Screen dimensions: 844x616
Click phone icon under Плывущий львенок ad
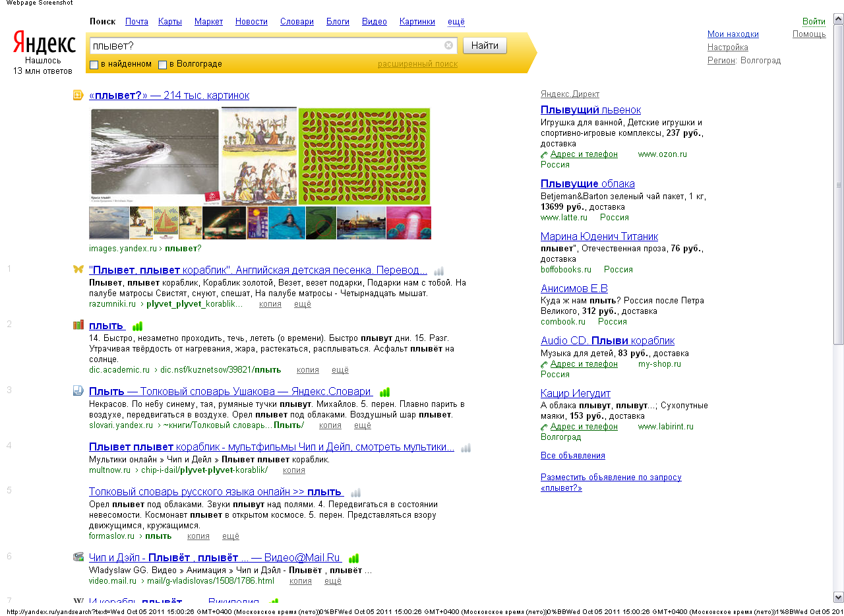click(x=545, y=155)
